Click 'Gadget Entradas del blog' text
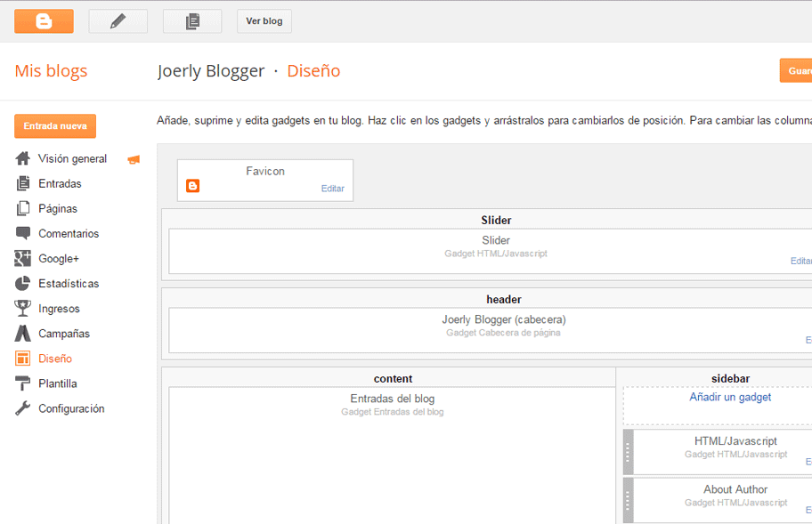This screenshot has height=524, width=812. tap(392, 412)
